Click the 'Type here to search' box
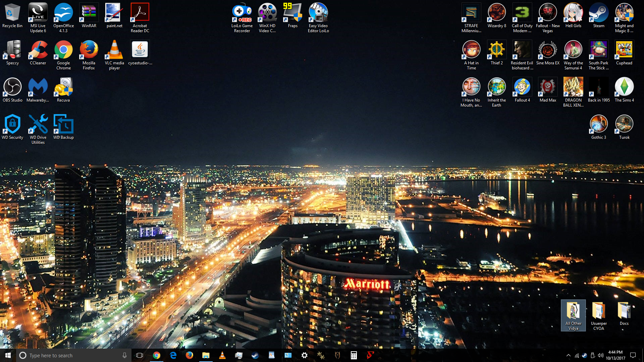 (74, 355)
